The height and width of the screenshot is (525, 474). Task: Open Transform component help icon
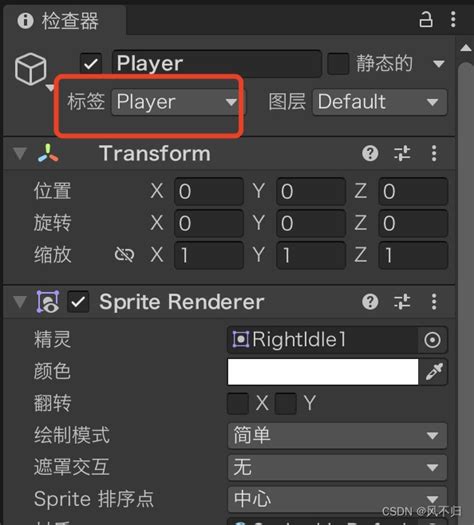tap(370, 153)
